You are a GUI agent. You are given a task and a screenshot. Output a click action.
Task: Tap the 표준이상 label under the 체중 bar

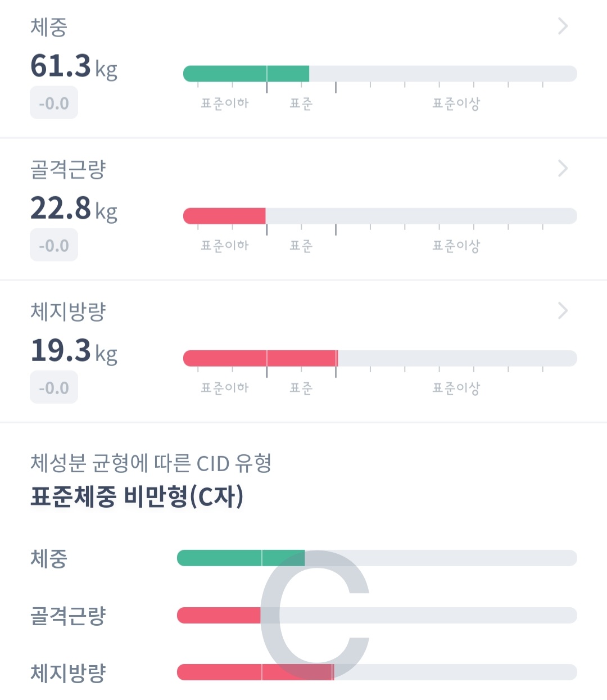point(456,103)
